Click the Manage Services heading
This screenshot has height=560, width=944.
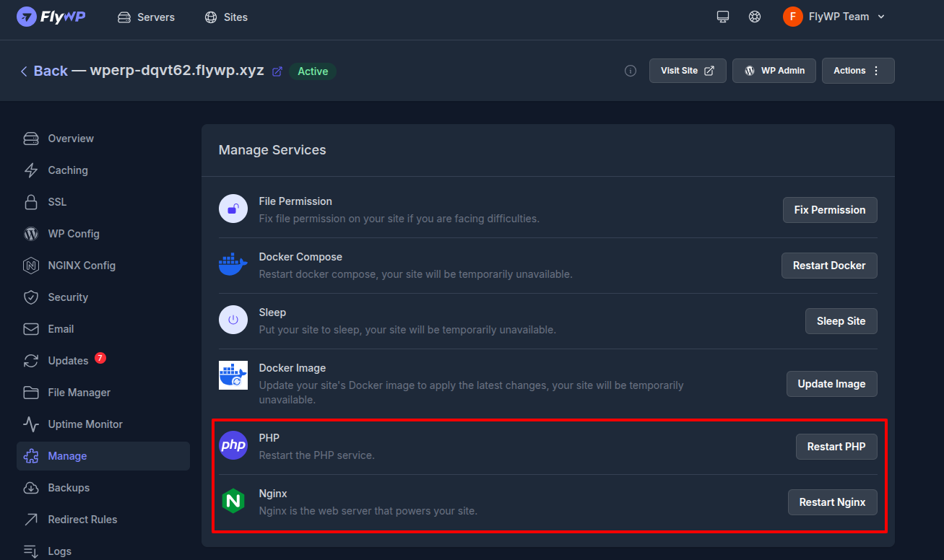(272, 150)
